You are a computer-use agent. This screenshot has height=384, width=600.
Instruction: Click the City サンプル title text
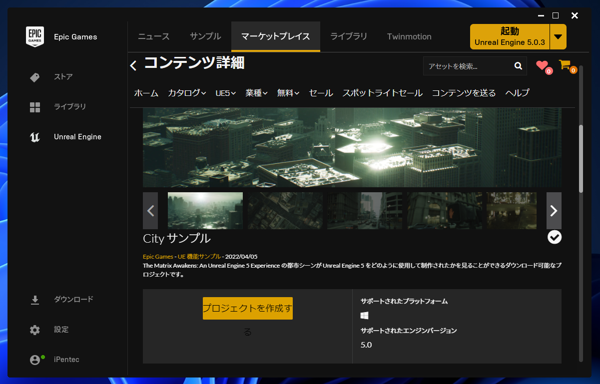point(177,239)
